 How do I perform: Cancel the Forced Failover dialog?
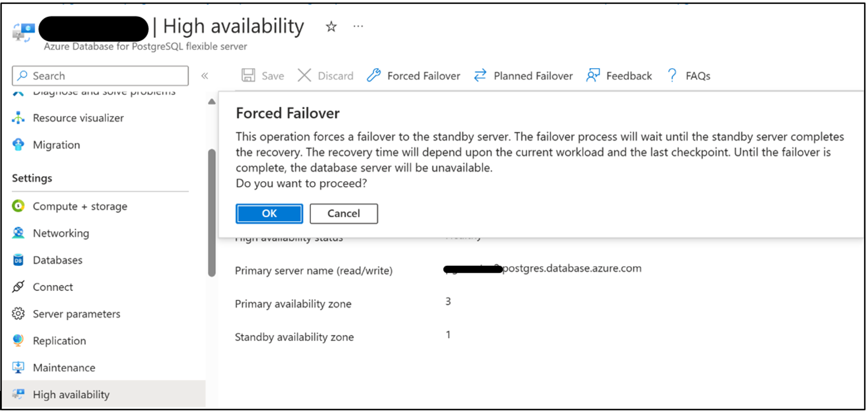coord(343,213)
